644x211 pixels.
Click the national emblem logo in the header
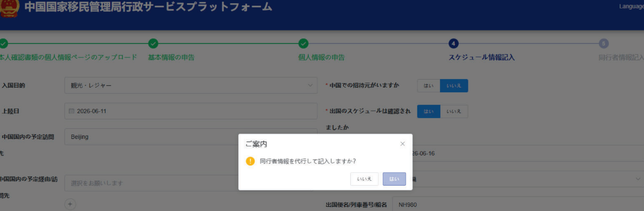click(x=8, y=8)
